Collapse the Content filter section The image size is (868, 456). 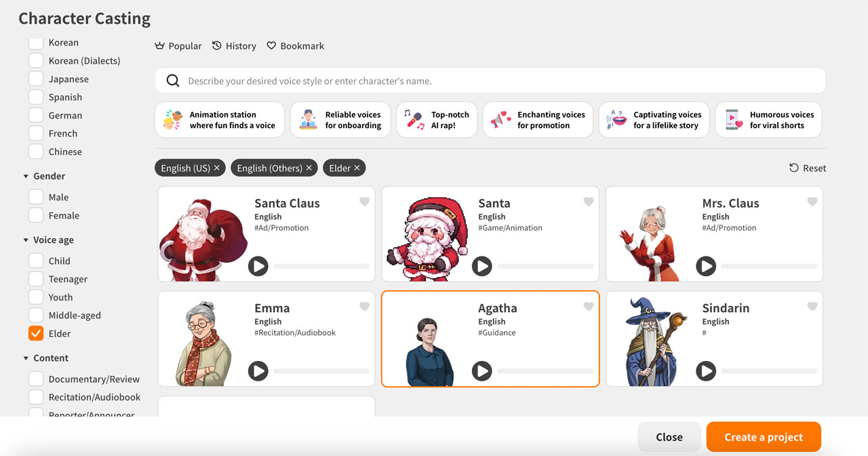[26, 358]
